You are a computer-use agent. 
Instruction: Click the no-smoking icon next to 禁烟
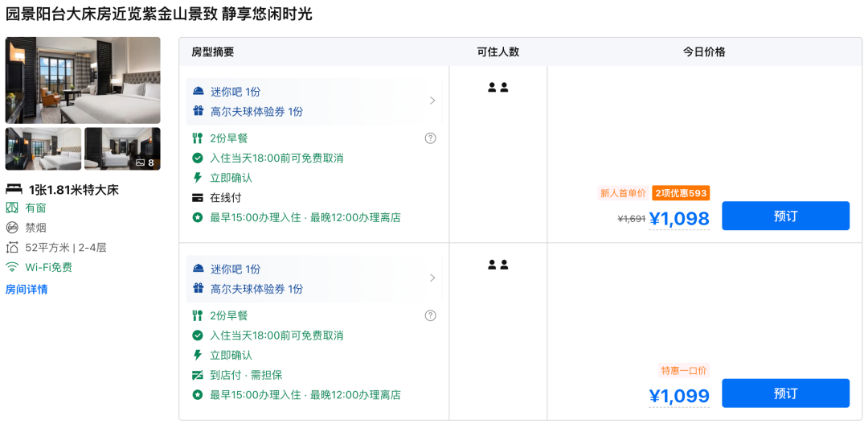[x=12, y=228]
